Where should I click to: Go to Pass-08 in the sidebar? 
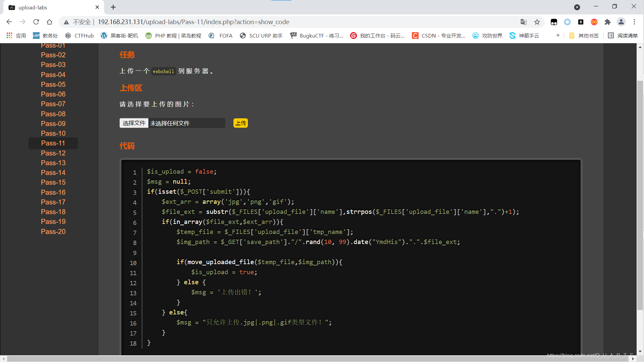(x=53, y=114)
